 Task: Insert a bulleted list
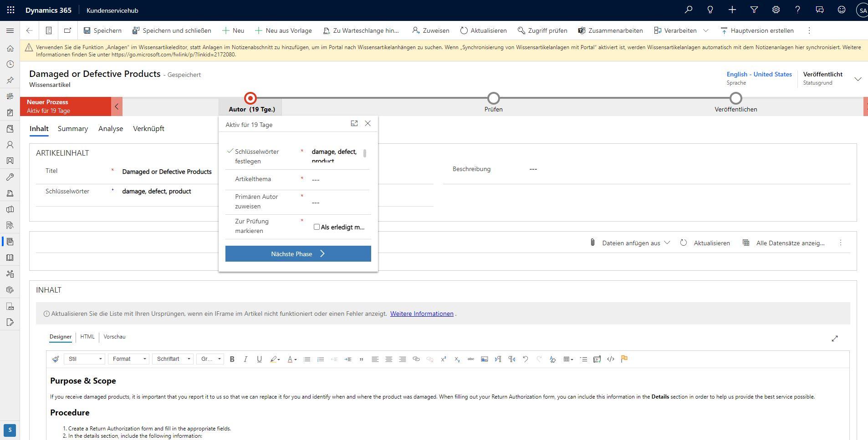[307, 359]
